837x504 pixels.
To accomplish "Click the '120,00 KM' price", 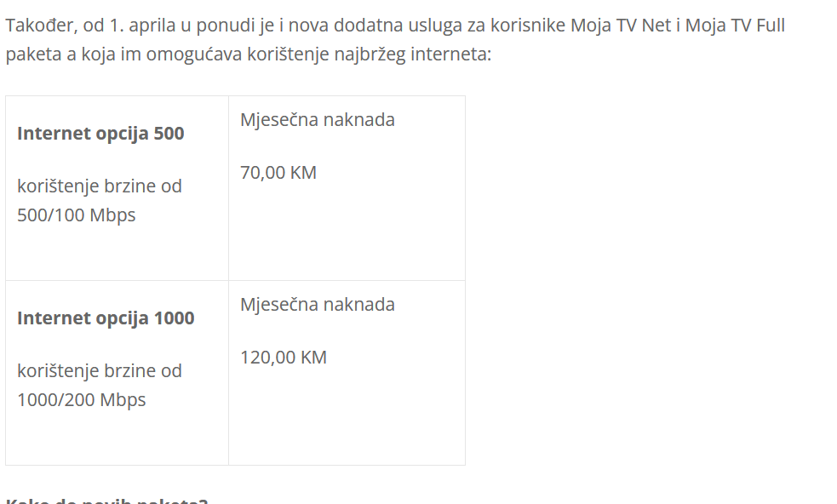I will pos(284,358).
